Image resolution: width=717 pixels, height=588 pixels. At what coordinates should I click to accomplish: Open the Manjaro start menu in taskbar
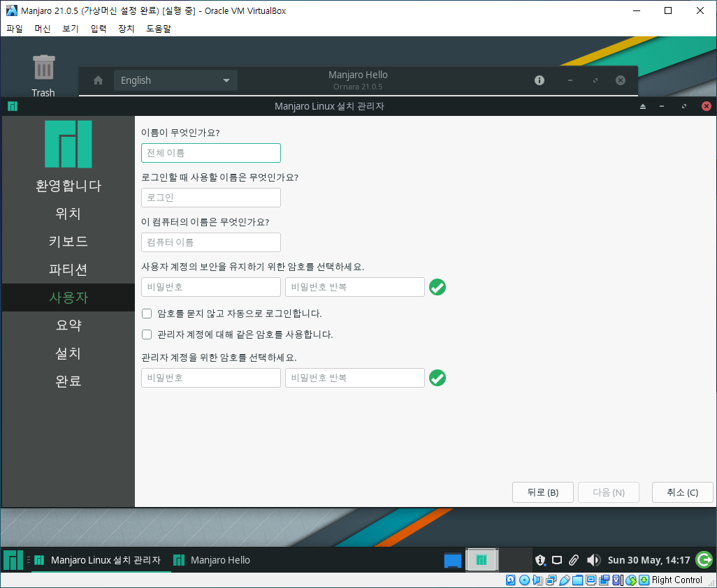13,560
